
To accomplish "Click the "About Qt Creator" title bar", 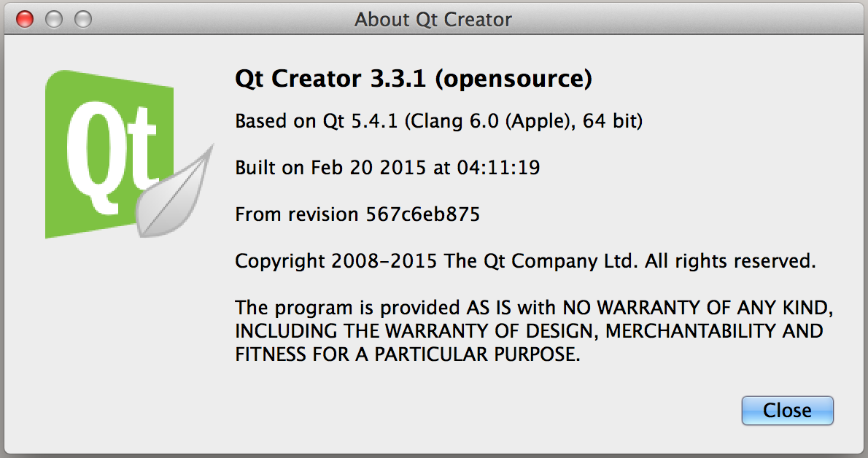I will pyautogui.click(x=433, y=18).
